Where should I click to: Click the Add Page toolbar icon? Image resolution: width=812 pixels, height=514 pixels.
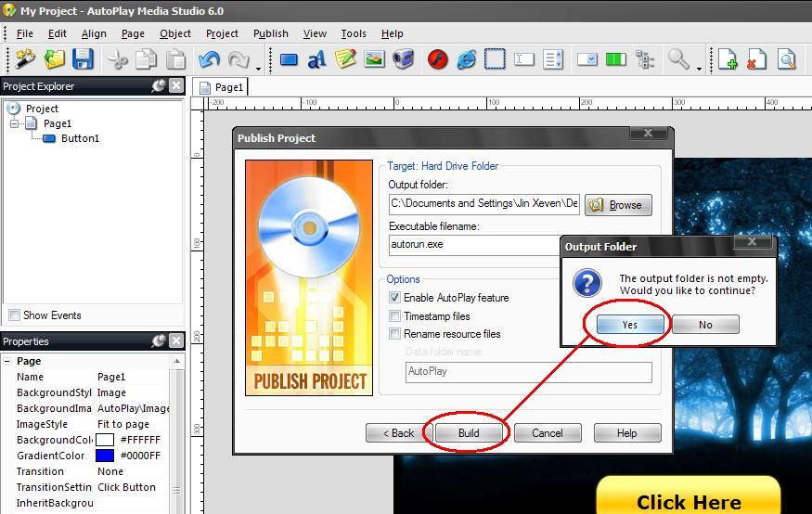point(728,59)
